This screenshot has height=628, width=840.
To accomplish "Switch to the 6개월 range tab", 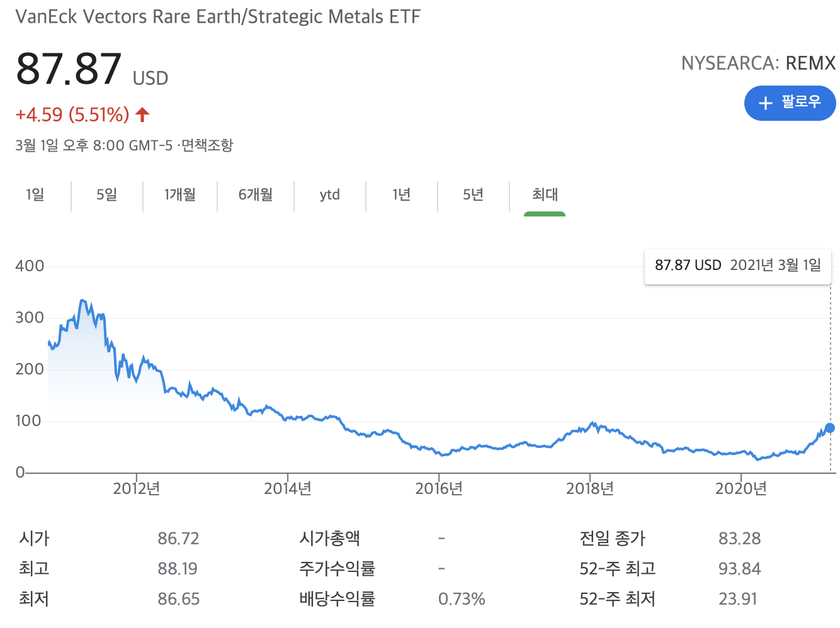I will click(x=256, y=194).
